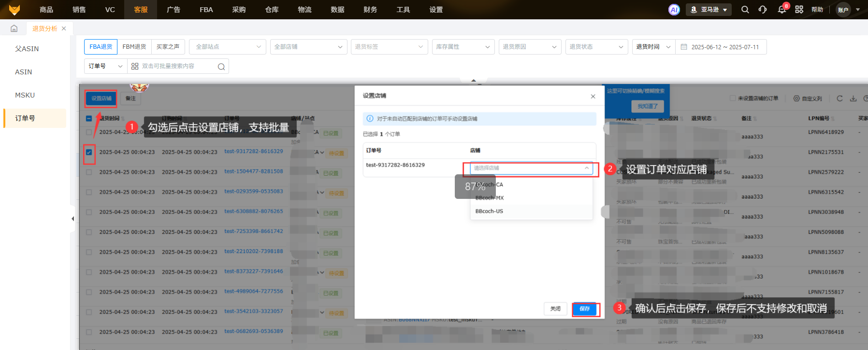Open the 全部店铺 dropdown

(x=309, y=47)
